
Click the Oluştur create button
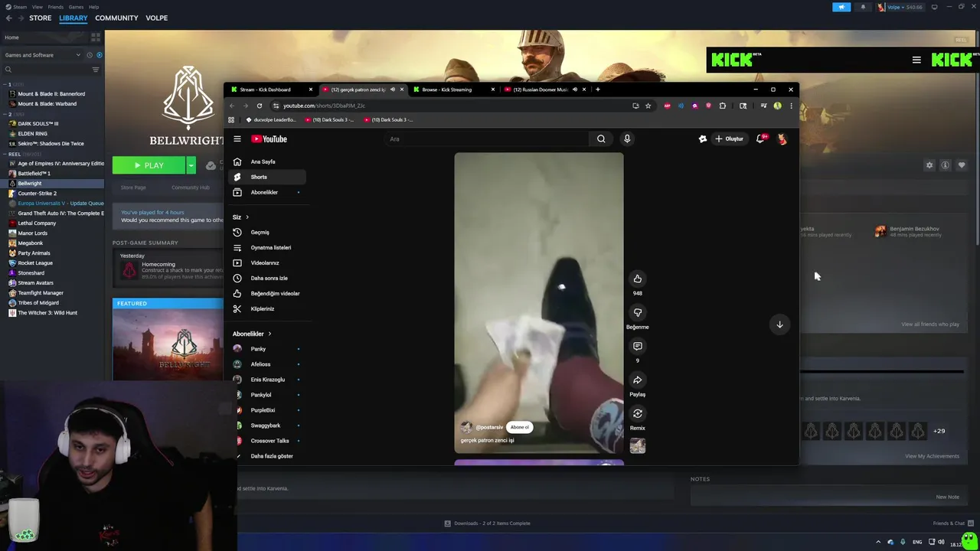[x=729, y=139]
